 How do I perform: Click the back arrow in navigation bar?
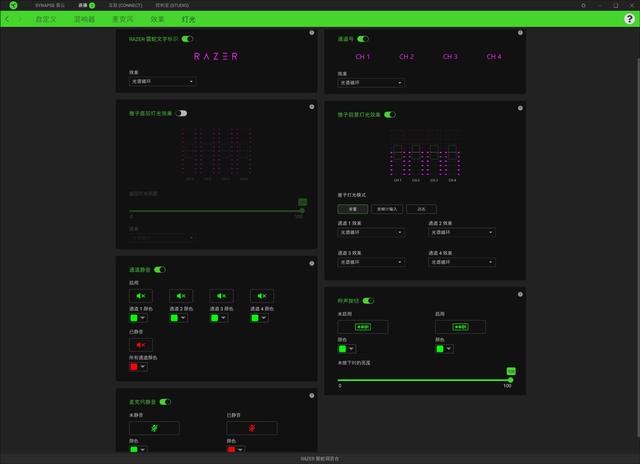pos(8,19)
